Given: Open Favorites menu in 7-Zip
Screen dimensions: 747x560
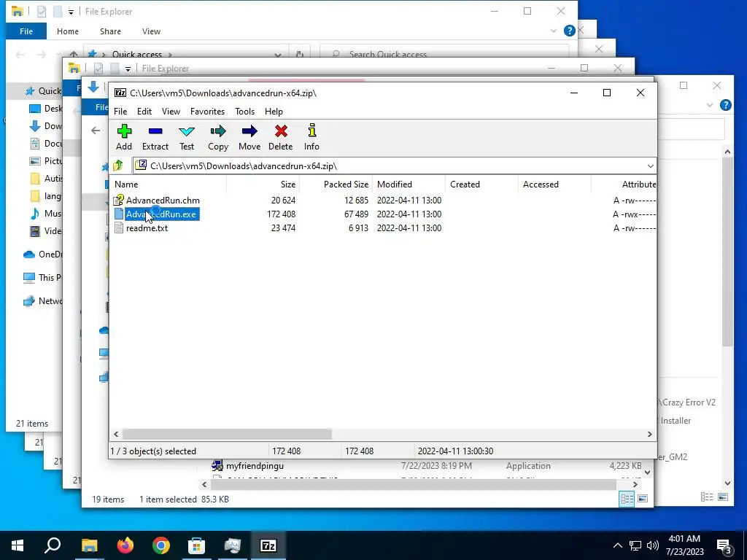Looking at the screenshot, I should (207, 112).
